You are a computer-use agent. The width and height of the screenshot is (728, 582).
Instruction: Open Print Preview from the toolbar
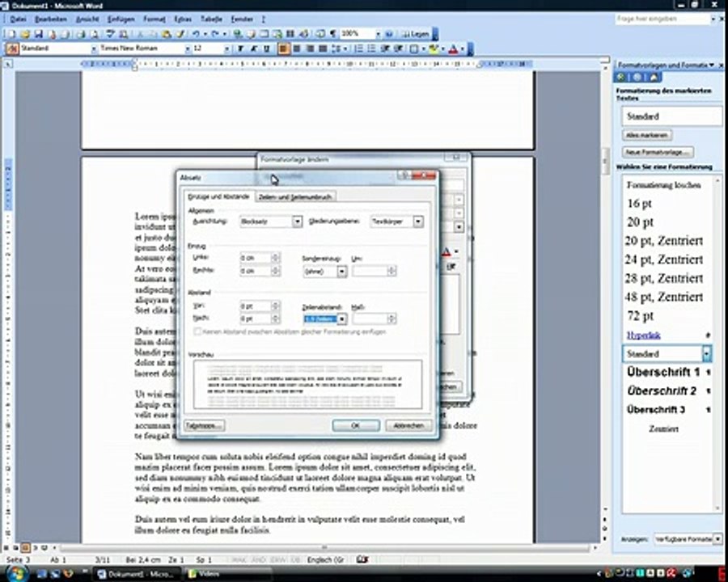[95, 34]
